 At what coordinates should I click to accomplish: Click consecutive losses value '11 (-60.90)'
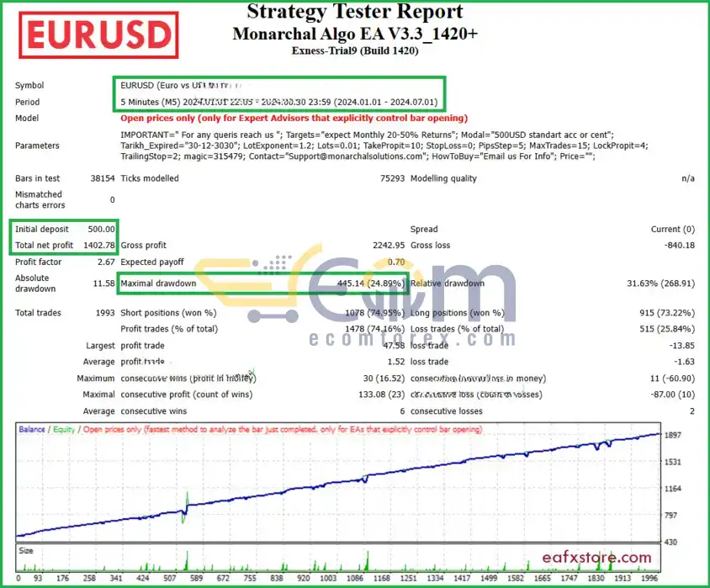672,379
